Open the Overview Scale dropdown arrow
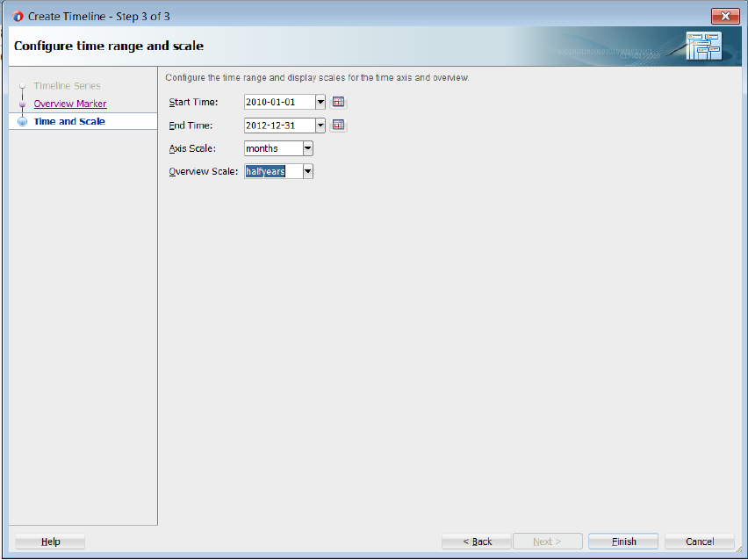748x560 pixels. [307, 171]
